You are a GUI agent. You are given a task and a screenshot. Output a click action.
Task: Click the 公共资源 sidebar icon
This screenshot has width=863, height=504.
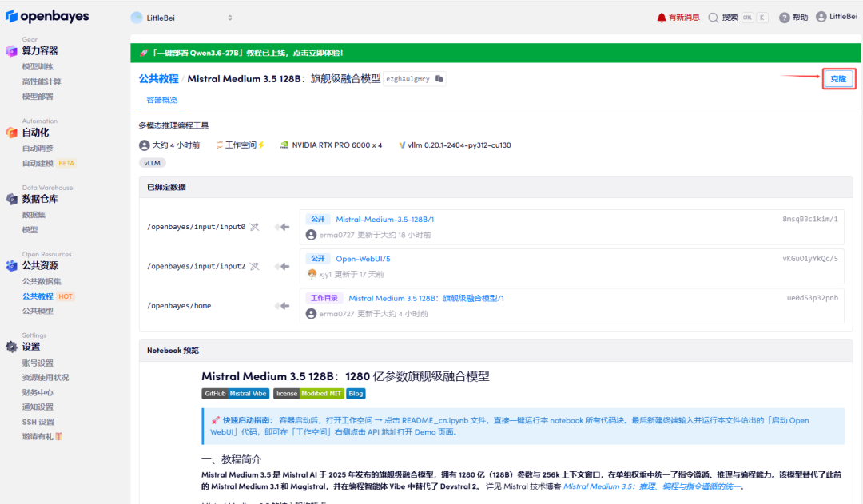click(x=11, y=266)
